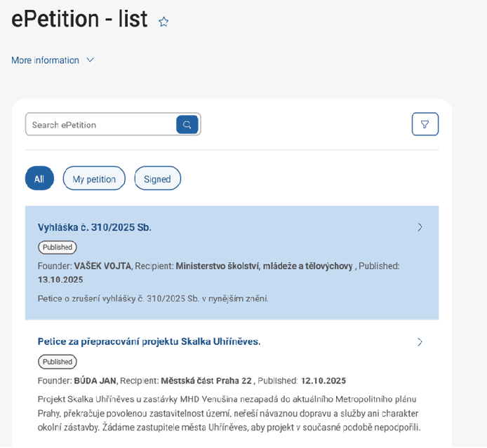Viewport: 487px width, 448px height.
Task: Select the All filter tab
Action: 39,179
